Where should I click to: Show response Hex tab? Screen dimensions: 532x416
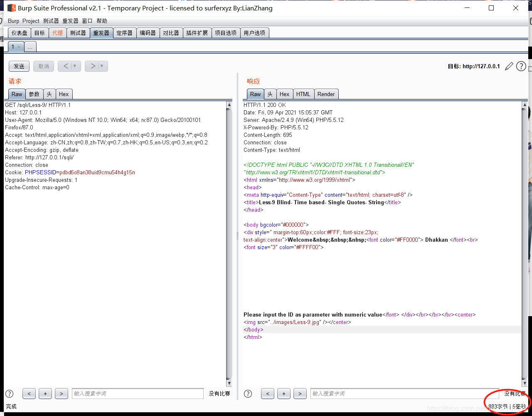click(x=285, y=94)
